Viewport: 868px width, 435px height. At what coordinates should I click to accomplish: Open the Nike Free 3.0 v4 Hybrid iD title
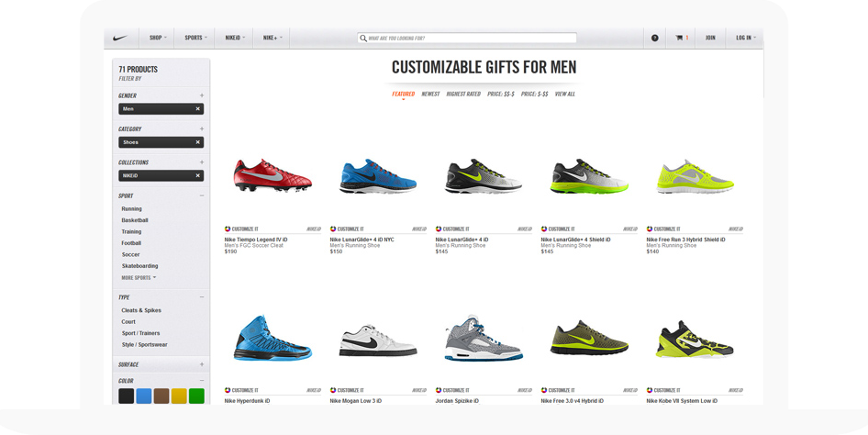point(573,401)
